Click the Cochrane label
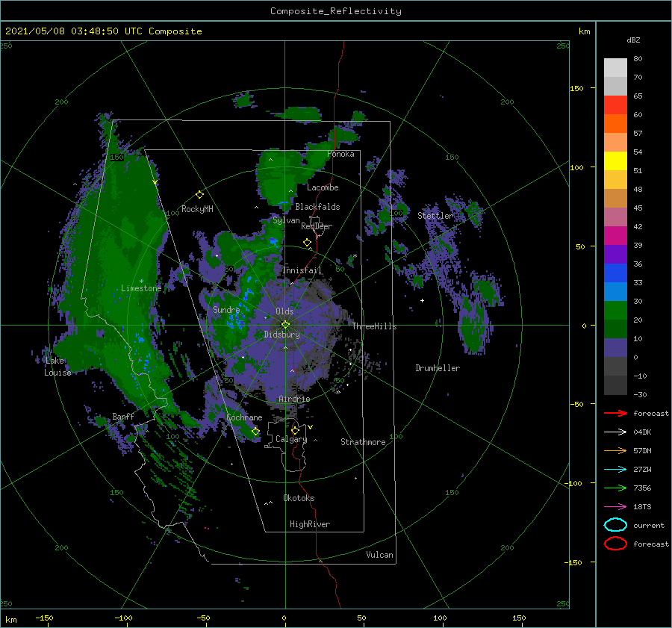Viewport: 672px width, 628px height. pos(244,417)
